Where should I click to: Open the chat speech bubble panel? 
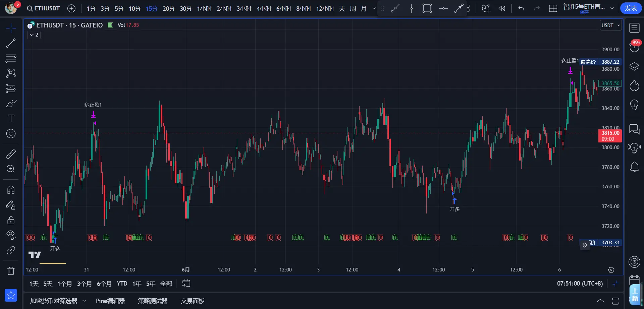pos(634,129)
